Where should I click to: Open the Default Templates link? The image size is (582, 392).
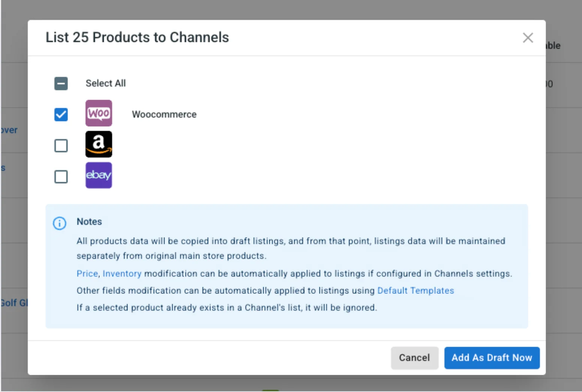[x=415, y=290]
